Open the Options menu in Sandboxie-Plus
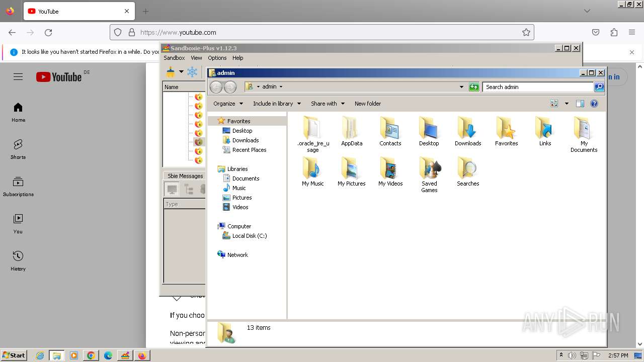This screenshot has width=644, height=362. point(217,58)
